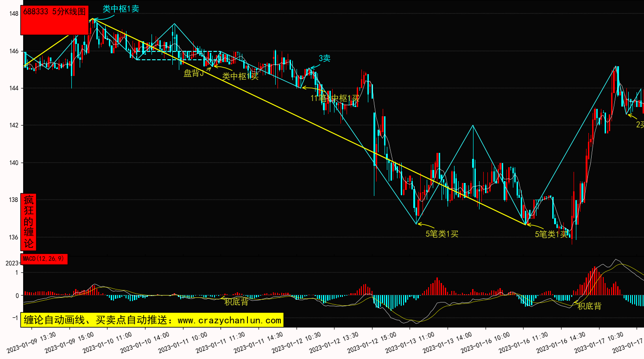Click the 5笔类1买 label below 2023-01-13 low
644x359 pixels.
click(442, 234)
